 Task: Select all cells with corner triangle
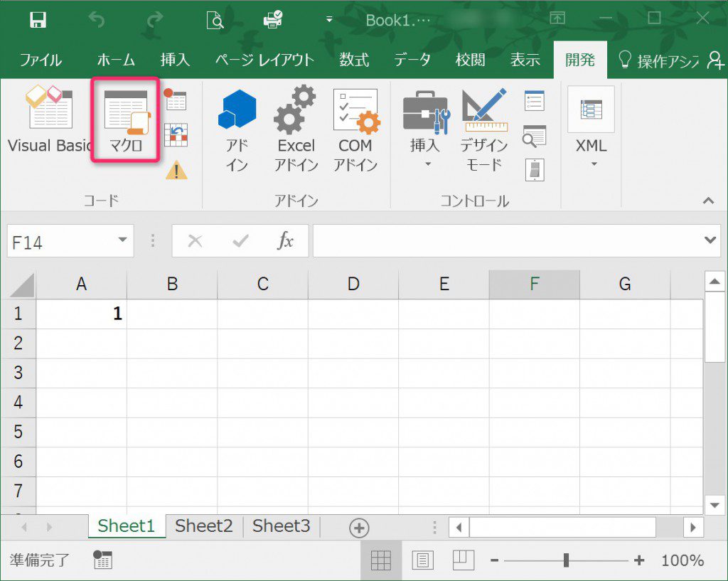[21, 284]
